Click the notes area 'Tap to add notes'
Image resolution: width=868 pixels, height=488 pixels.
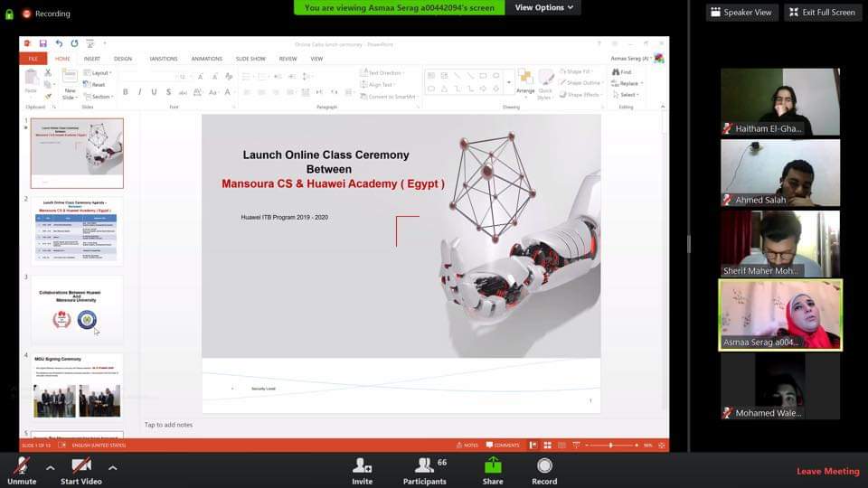168,425
